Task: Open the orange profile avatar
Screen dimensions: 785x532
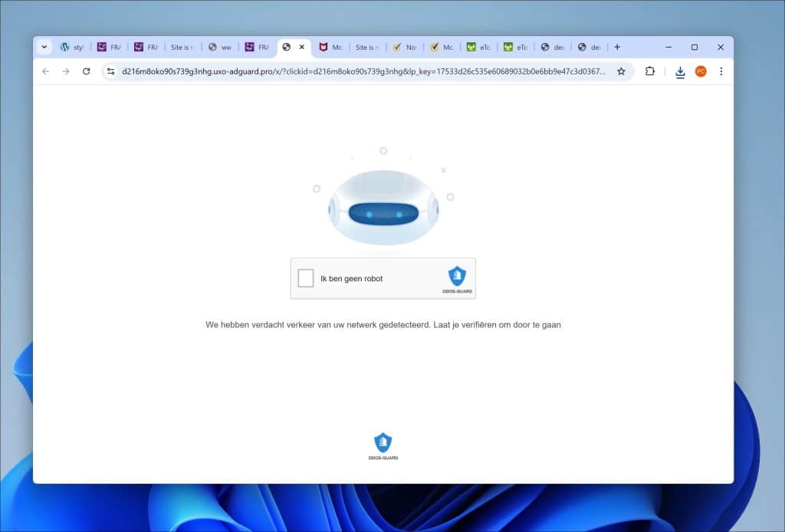Action: [701, 71]
